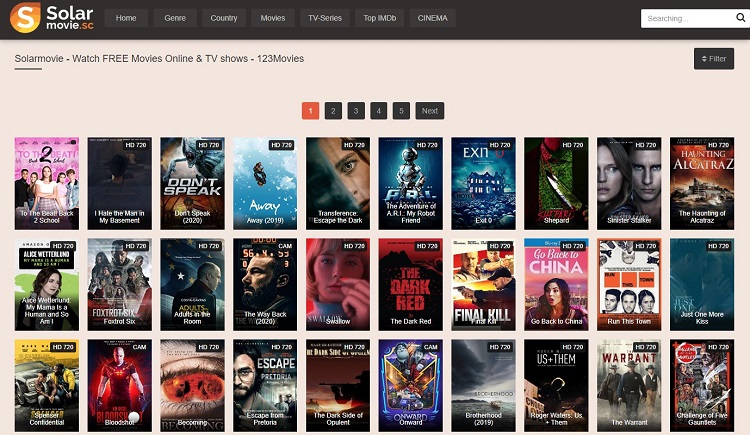Go to pagination page 5
The height and width of the screenshot is (435, 750).
pos(401,111)
